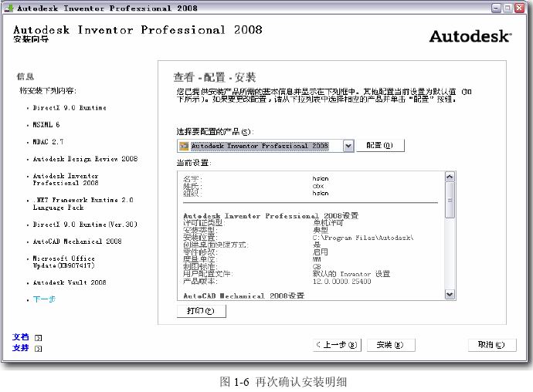533x392 pixels.
Task: Select Autodesk Inventor Professional 2008 combo text
Action: pos(260,146)
